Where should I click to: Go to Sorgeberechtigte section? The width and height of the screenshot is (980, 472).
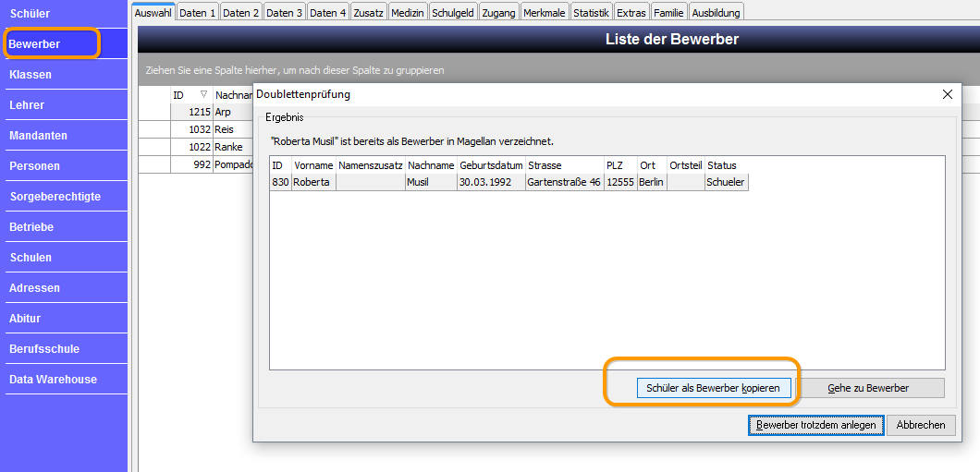tap(66, 196)
